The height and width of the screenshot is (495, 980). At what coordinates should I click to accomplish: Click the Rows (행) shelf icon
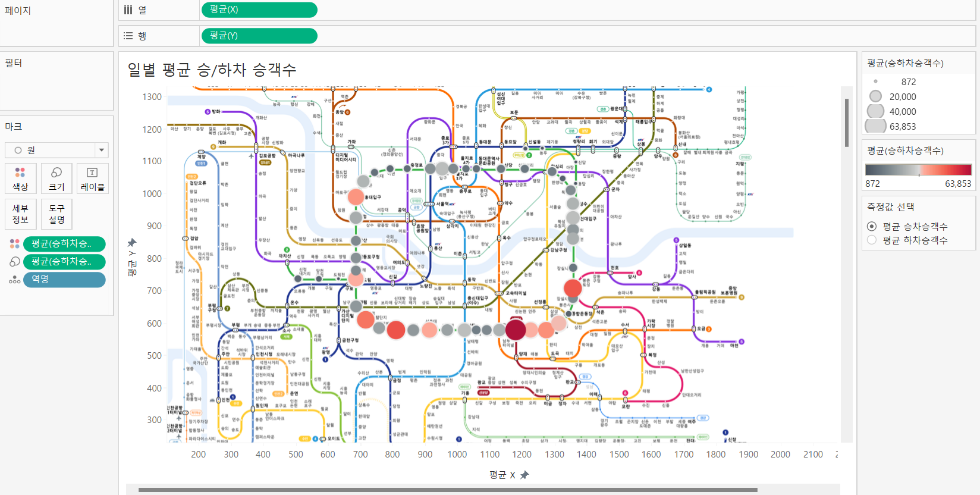point(128,36)
